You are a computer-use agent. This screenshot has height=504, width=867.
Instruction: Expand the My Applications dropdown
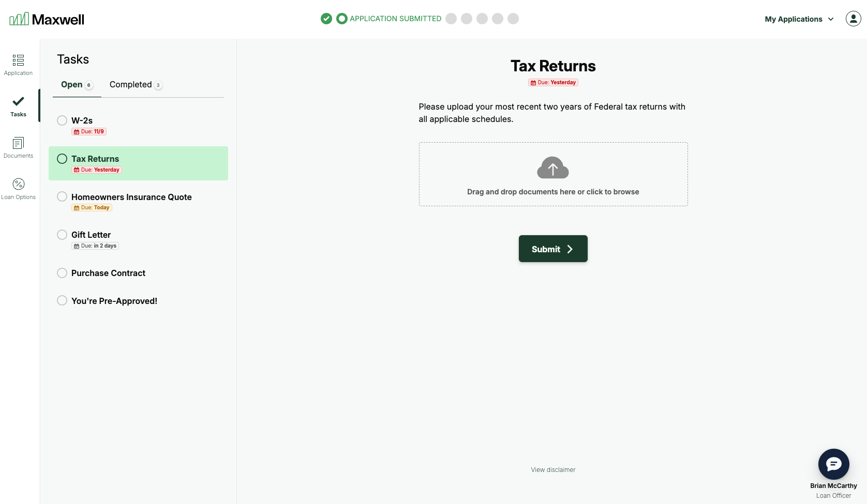tap(799, 19)
